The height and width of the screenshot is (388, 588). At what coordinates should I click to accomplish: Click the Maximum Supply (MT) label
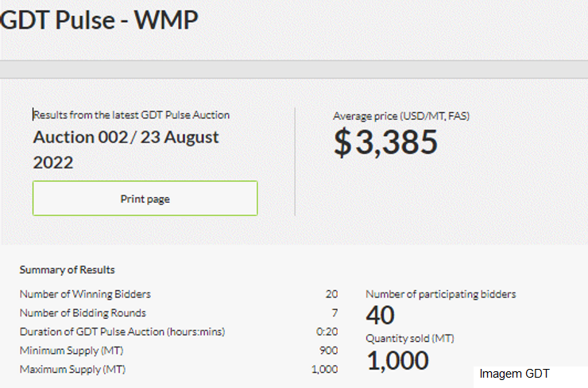coord(73,369)
